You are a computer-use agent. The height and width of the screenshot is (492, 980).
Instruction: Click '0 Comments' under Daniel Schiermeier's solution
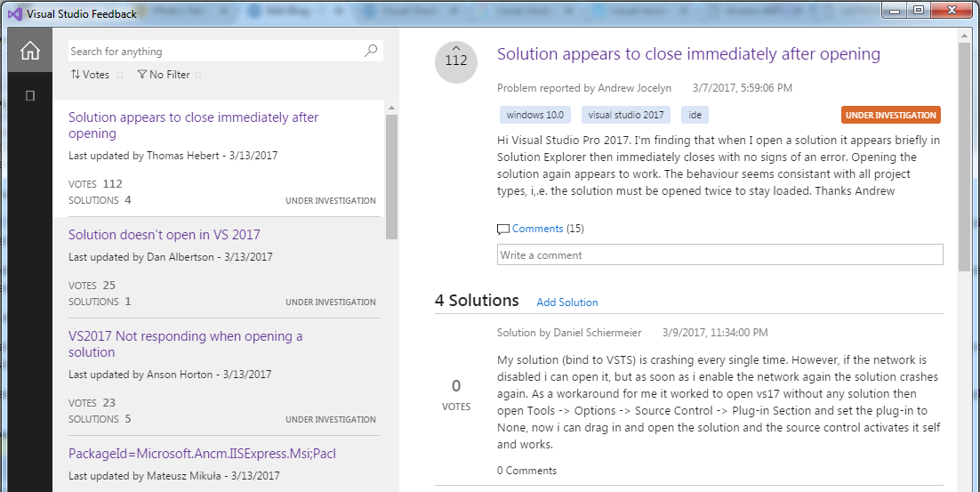[526, 470]
